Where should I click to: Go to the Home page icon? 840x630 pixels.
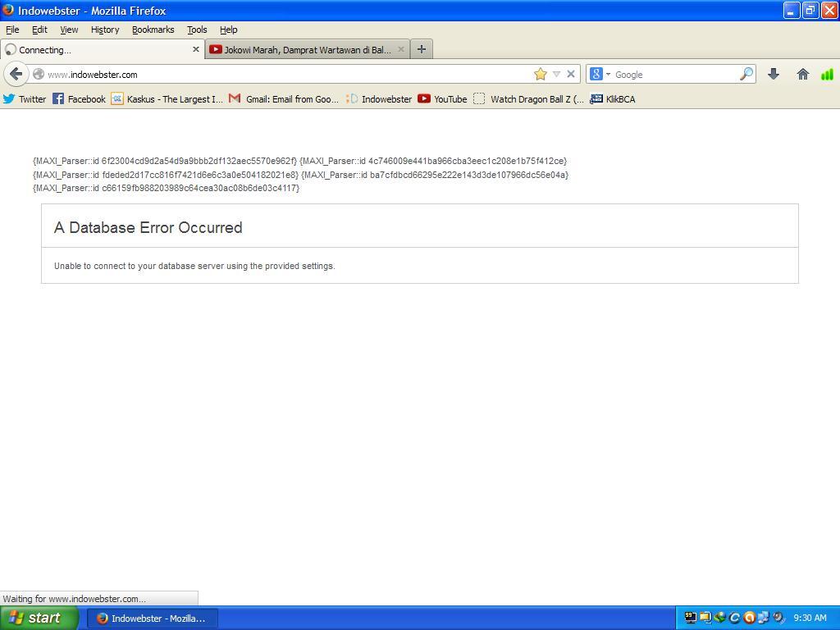tap(802, 74)
